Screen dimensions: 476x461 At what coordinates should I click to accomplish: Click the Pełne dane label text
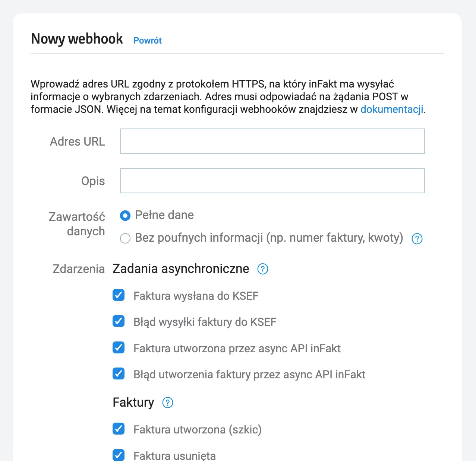[164, 215]
